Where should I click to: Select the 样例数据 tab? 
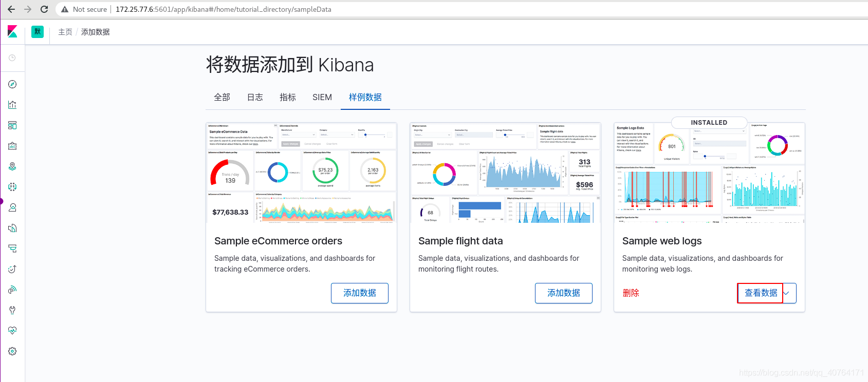[x=365, y=97]
